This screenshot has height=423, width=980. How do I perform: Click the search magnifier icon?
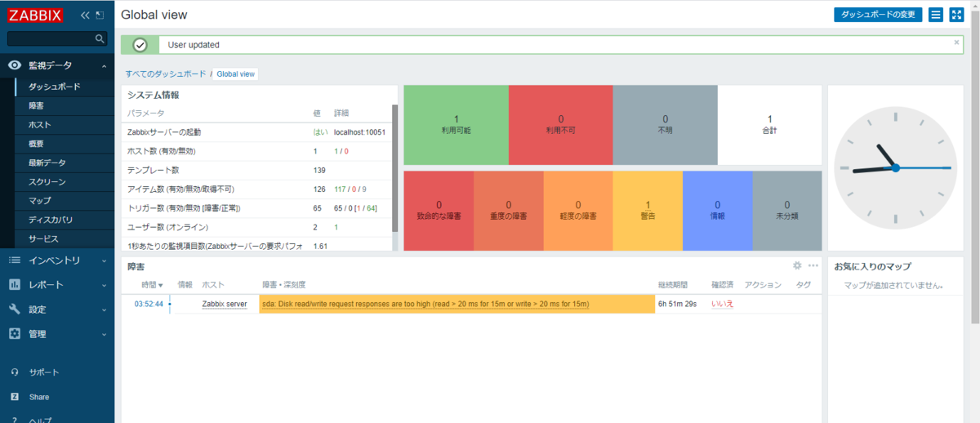tap(100, 38)
